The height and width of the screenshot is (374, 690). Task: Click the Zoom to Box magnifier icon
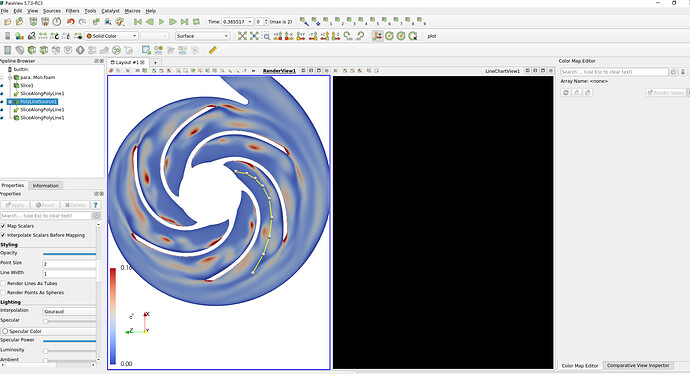(266, 36)
